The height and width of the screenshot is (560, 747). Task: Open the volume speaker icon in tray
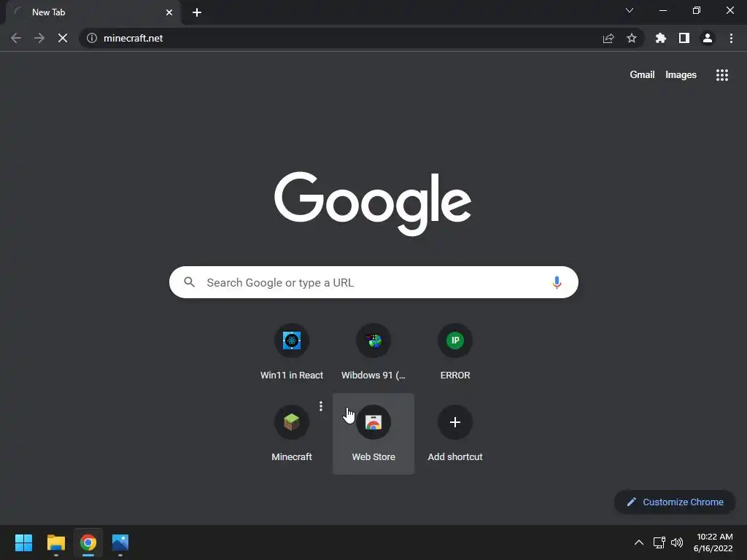[677, 542]
